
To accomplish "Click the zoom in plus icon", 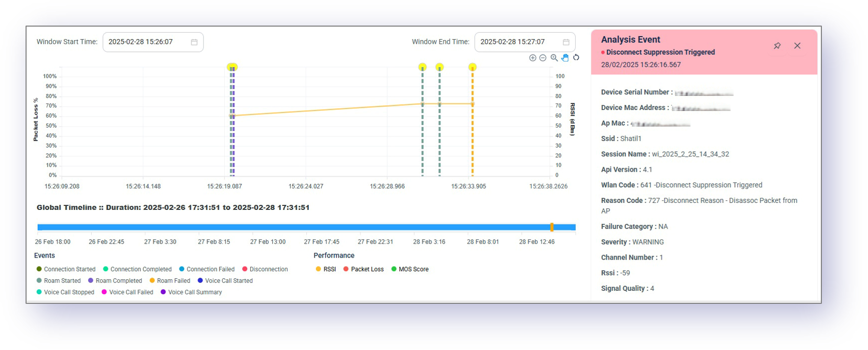I will (533, 58).
